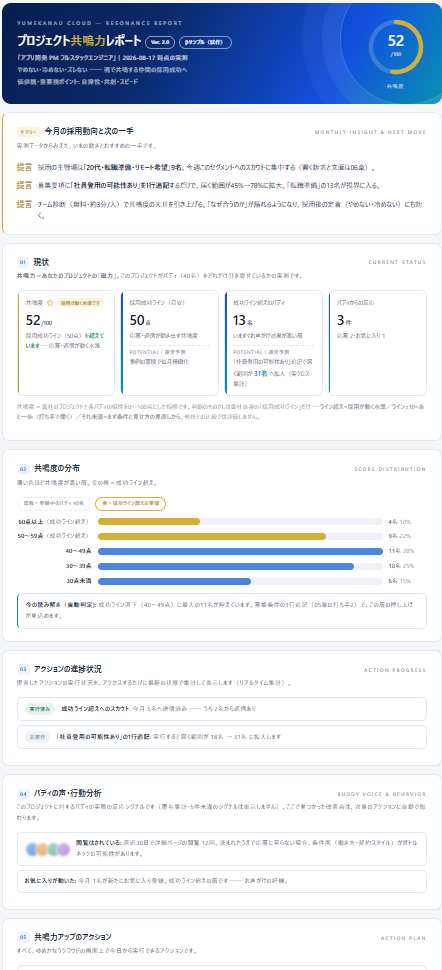This screenshot has height=970, width=442.
Task: Select the 3件 buddy reactions card
Action: (378, 343)
